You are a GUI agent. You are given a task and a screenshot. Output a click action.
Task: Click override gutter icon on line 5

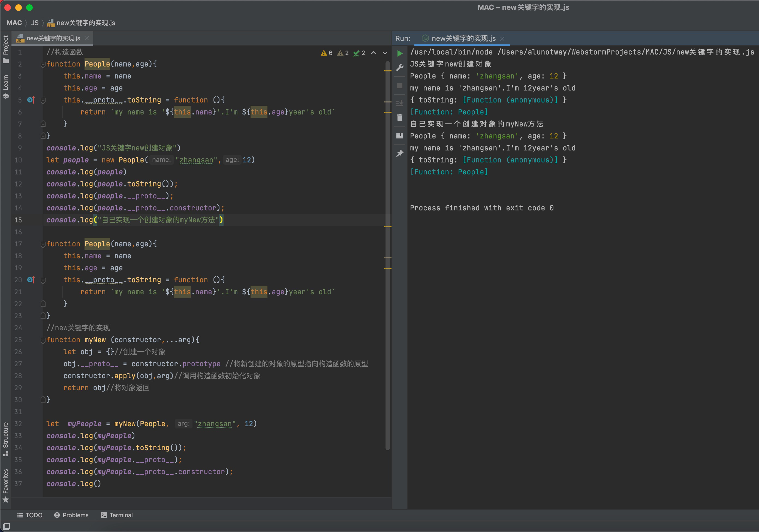(31, 100)
